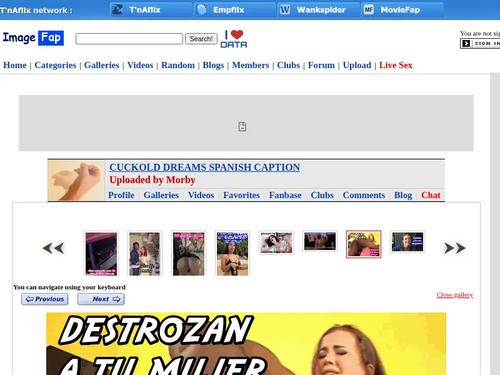Open the MovieFap network site tab
This screenshot has width=500, height=375.
pyautogui.click(x=403, y=10)
